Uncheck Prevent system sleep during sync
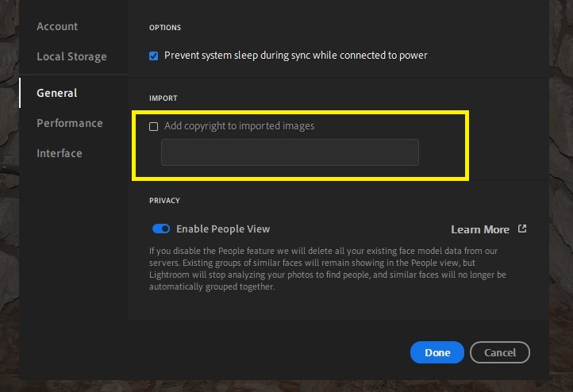This screenshot has height=392, width=573. pos(153,56)
